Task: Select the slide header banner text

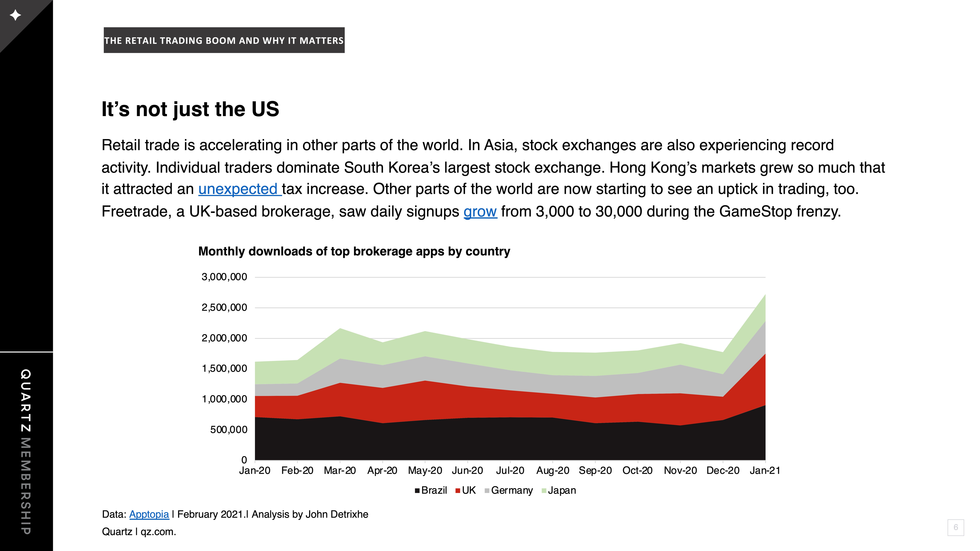Action: 224,40
